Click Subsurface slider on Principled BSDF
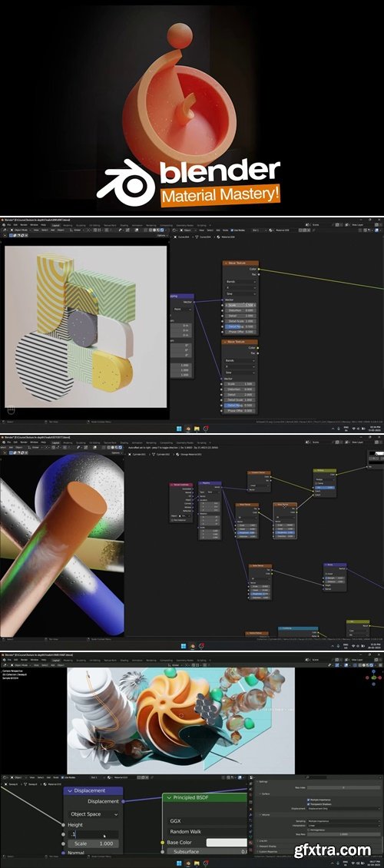The width and height of the screenshot is (384, 868). click(x=207, y=852)
